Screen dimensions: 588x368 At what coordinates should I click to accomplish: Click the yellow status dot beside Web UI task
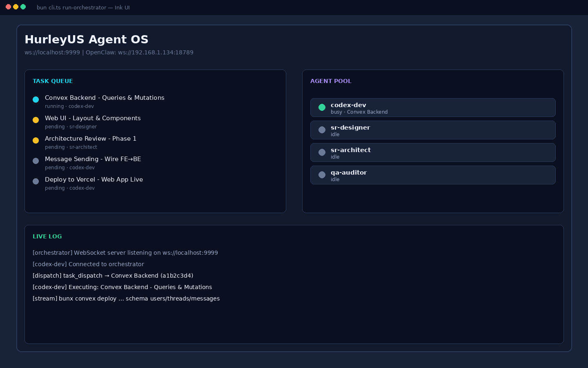tap(36, 120)
